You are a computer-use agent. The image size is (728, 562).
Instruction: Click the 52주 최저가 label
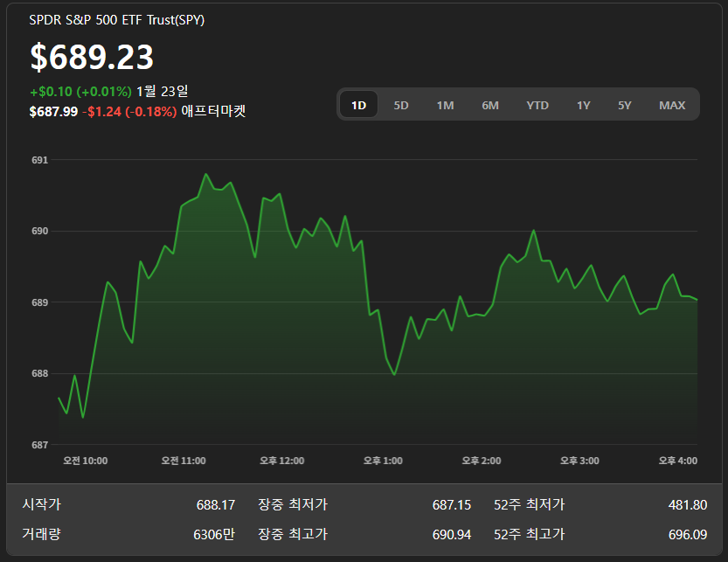tap(530, 504)
